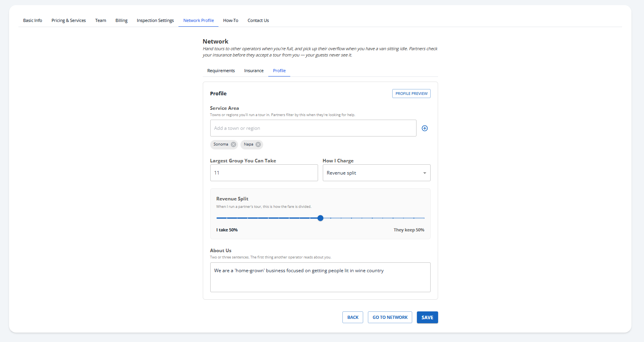Image resolution: width=644 pixels, height=342 pixels.
Task: Switch to the Insurance sub-tab
Action: [254, 71]
